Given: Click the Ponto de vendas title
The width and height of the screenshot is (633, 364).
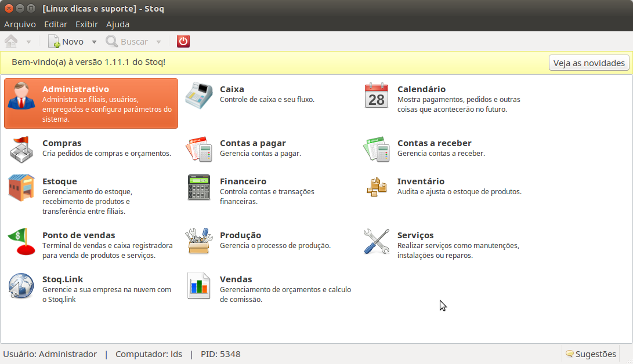Looking at the screenshot, I should [x=79, y=235].
